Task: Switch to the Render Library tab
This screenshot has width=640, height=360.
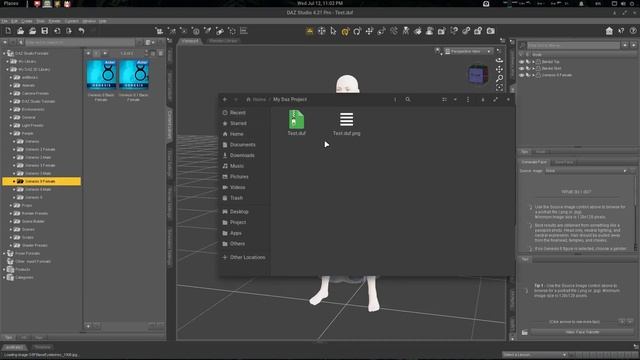Action: (x=223, y=41)
